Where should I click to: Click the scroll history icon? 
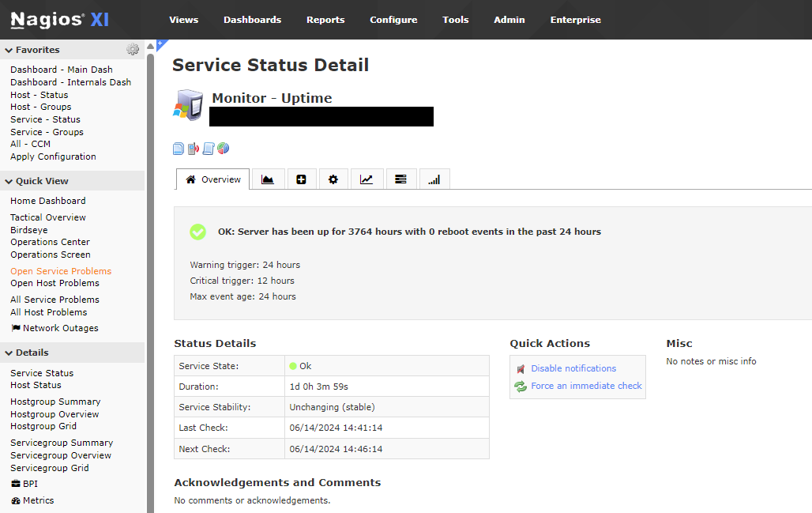[x=209, y=149]
